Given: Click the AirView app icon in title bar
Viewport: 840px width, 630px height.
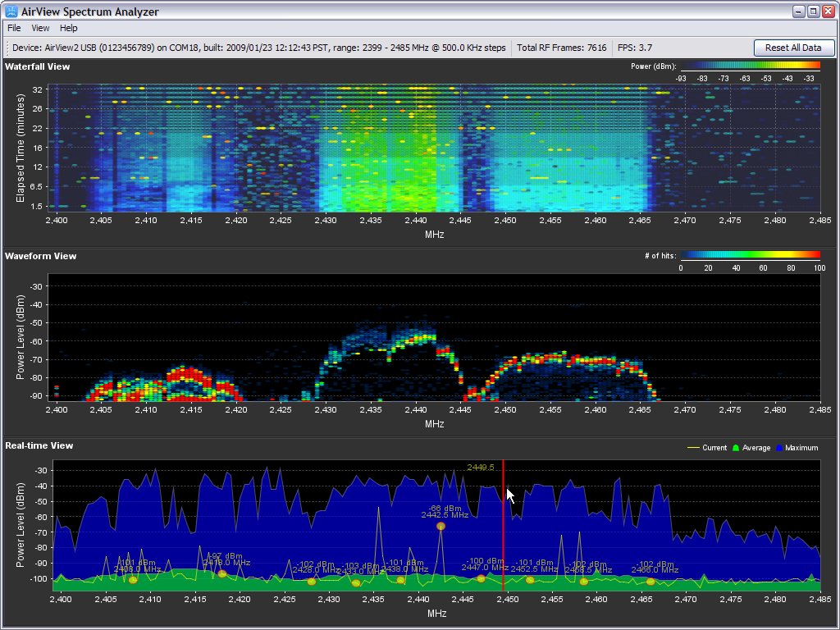Looking at the screenshot, I should pyautogui.click(x=11, y=11).
